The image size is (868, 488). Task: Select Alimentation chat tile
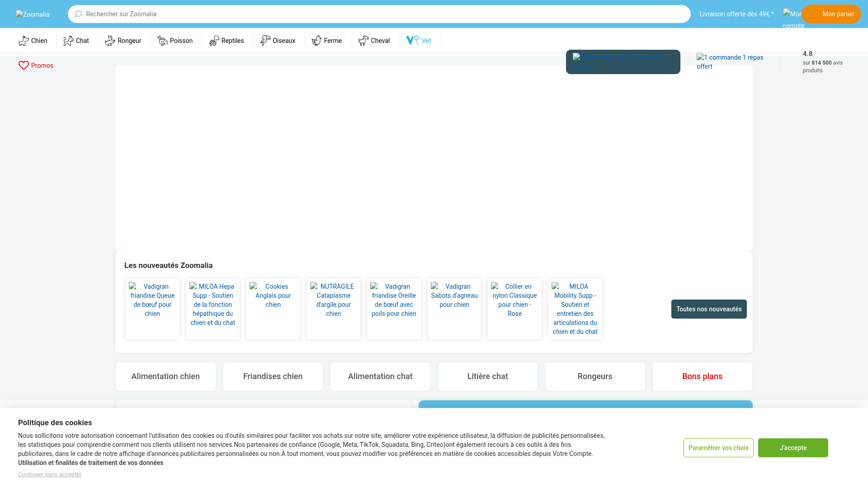point(380,376)
